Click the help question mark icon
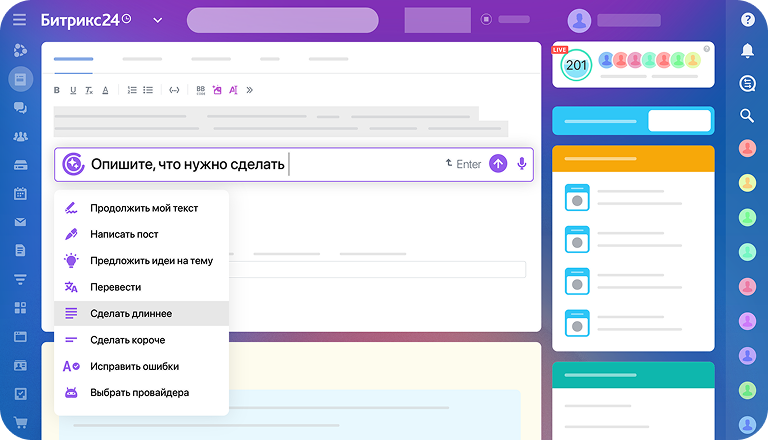The width and height of the screenshot is (768, 440). [x=746, y=19]
